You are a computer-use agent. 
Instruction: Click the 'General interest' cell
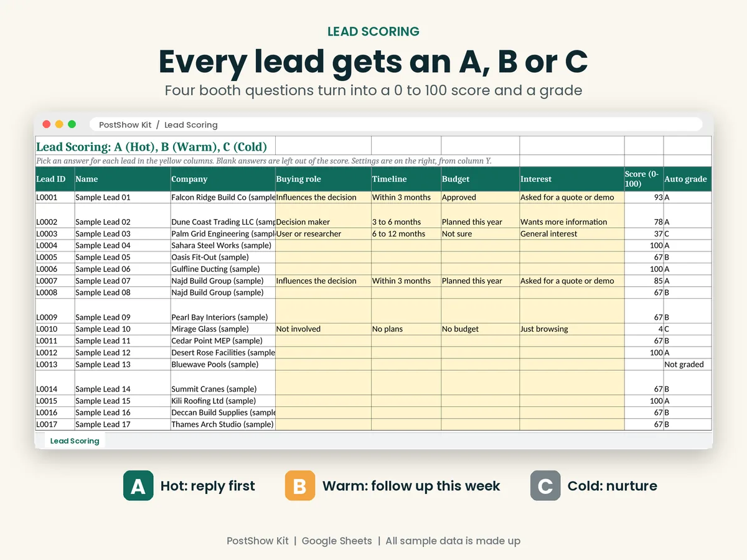coord(571,234)
